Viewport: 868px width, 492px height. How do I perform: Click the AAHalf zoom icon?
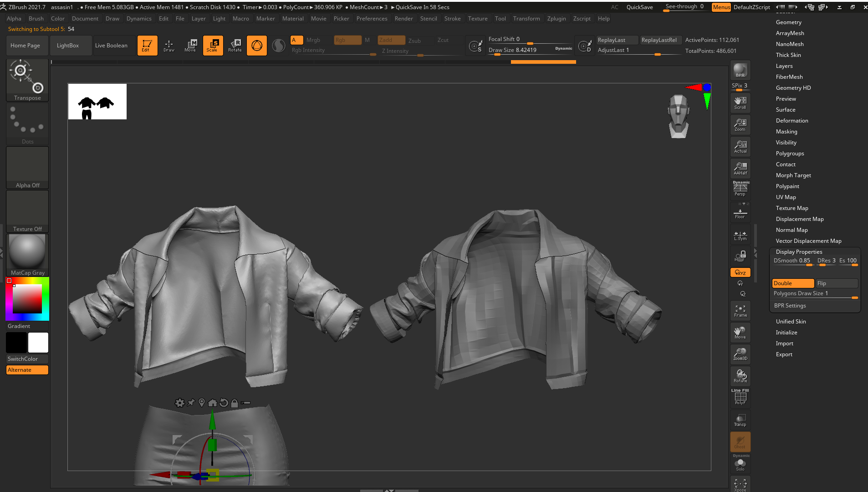(x=740, y=169)
